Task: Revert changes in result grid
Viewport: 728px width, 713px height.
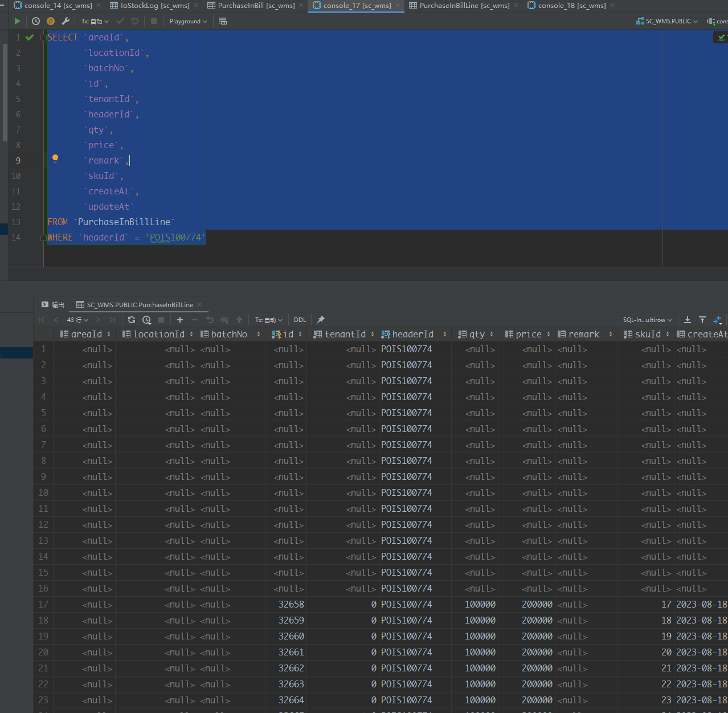Action: point(210,320)
